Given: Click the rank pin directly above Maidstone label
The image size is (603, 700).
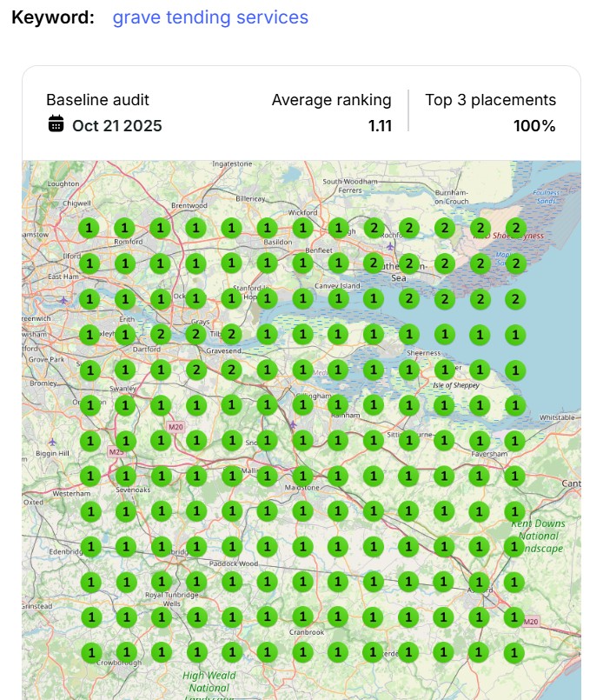Looking at the screenshot, I should (301, 476).
